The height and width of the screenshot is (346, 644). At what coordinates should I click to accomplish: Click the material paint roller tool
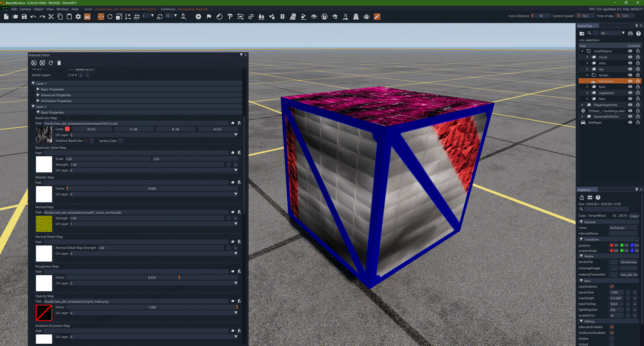click(x=230, y=17)
